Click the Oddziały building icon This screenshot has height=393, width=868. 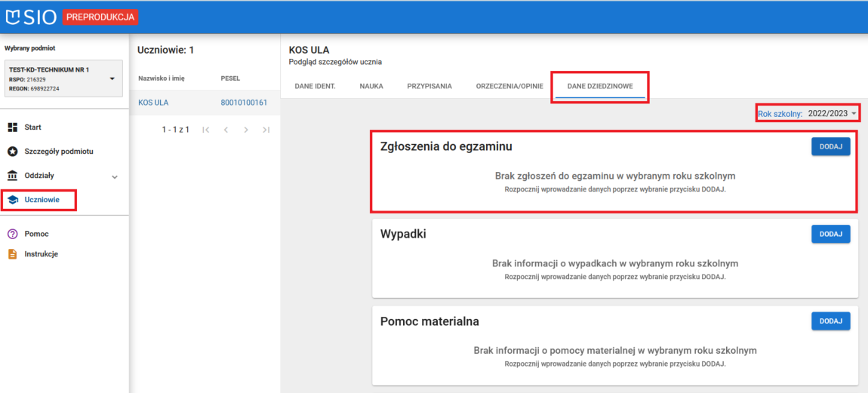[12, 176]
